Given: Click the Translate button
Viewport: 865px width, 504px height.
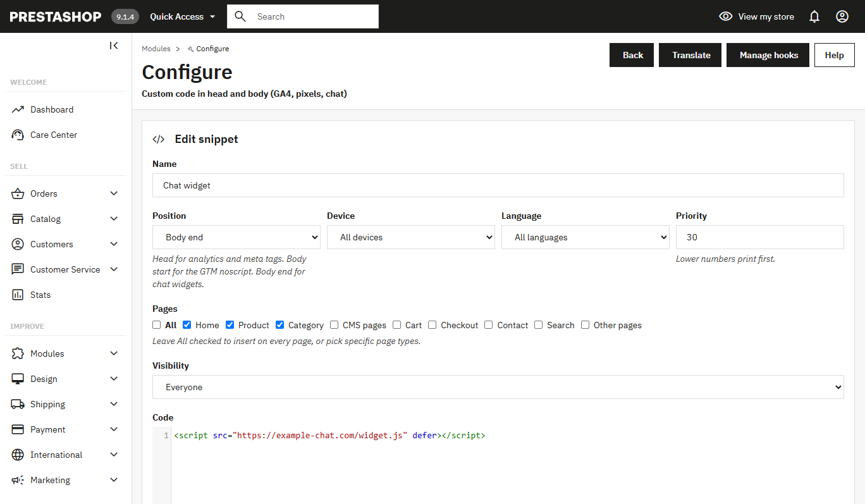Looking at the screenshot, I should 690,55.
